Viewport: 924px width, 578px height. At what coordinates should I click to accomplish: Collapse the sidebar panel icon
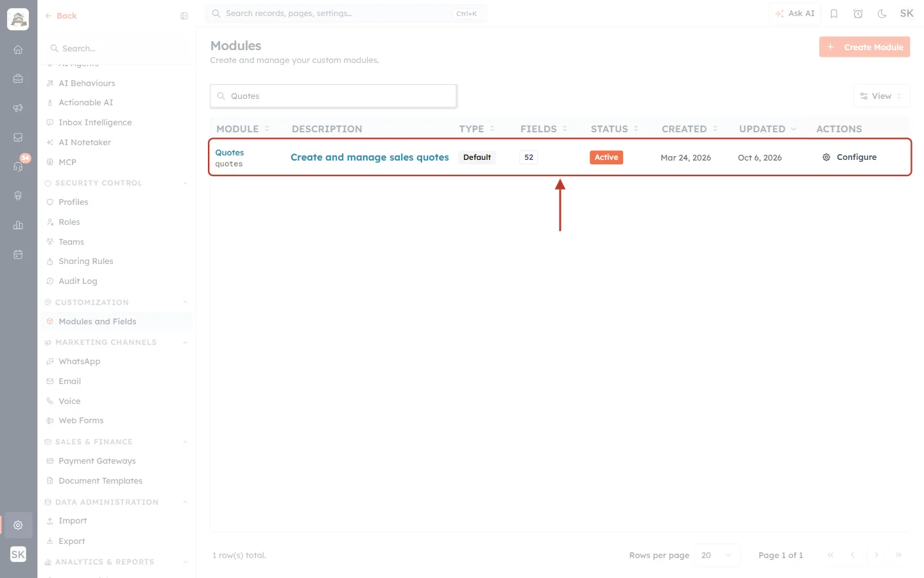click(x=184, y=16)
